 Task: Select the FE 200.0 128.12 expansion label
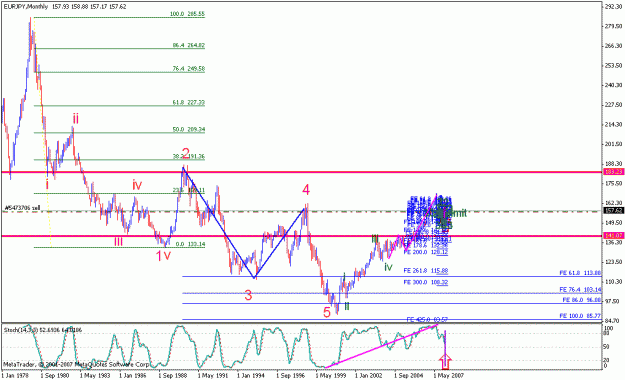(426, 252)
